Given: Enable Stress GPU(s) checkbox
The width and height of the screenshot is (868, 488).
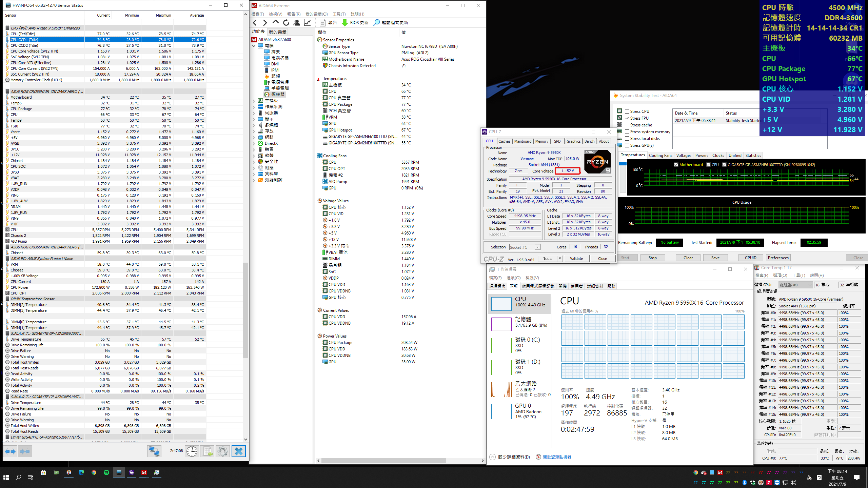Looking at the screenshot, I should click(x=627, y=145).
